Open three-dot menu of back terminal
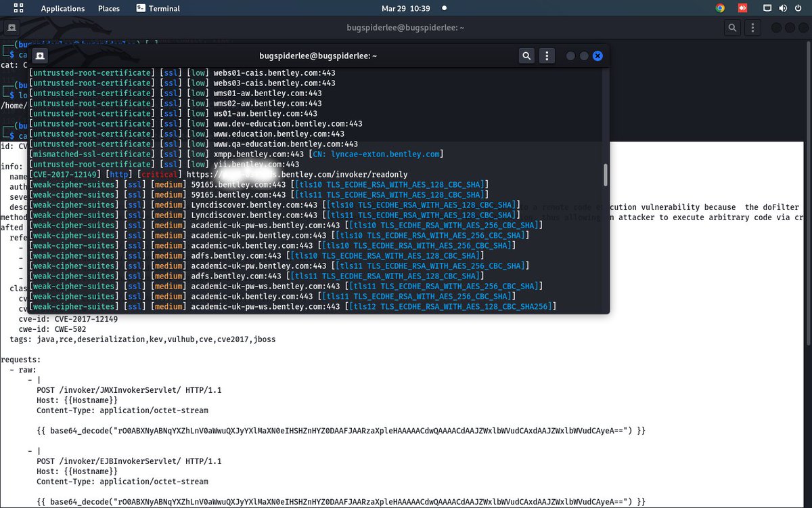812x508 pixels. tap(752, 28)
